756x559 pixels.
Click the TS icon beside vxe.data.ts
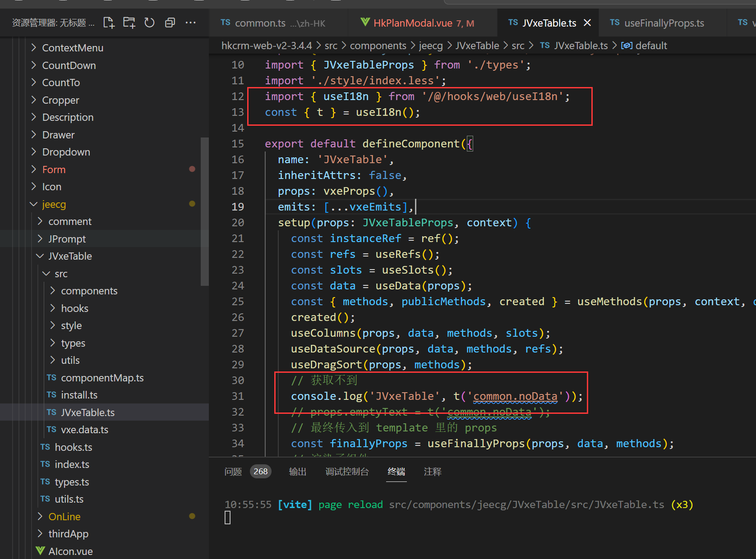pyautogui.click(x=51, y=430)
